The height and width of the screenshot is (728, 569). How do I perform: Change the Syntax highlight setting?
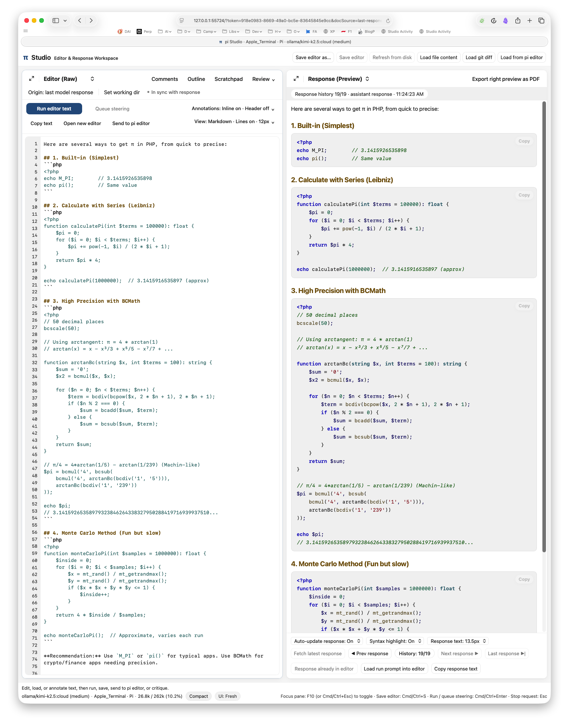pyautogui.click(x=395, y=641)
